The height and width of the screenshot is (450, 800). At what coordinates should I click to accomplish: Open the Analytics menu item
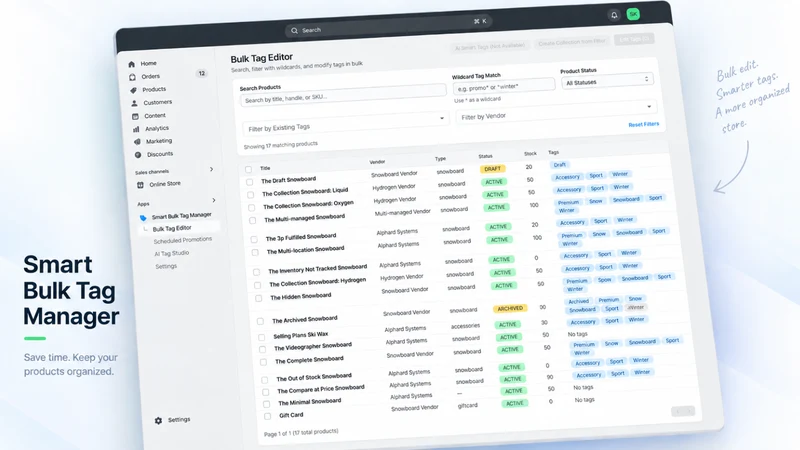[x=157, y=129]
